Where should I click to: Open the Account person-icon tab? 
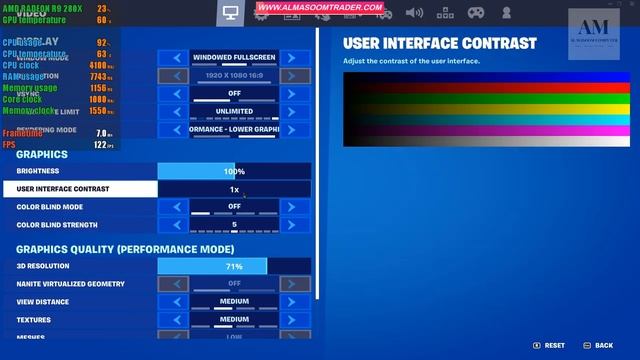pyautogui.click(x=506, y=13)
